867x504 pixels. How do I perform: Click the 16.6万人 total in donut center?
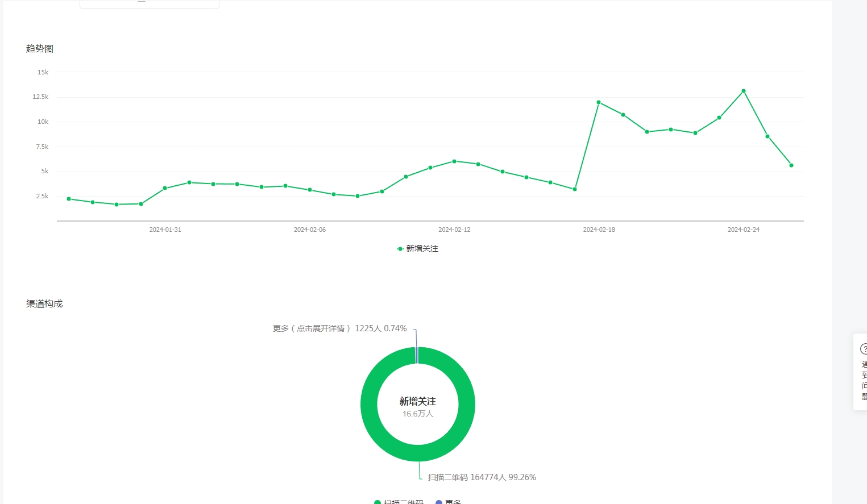(x=418, y=414)
